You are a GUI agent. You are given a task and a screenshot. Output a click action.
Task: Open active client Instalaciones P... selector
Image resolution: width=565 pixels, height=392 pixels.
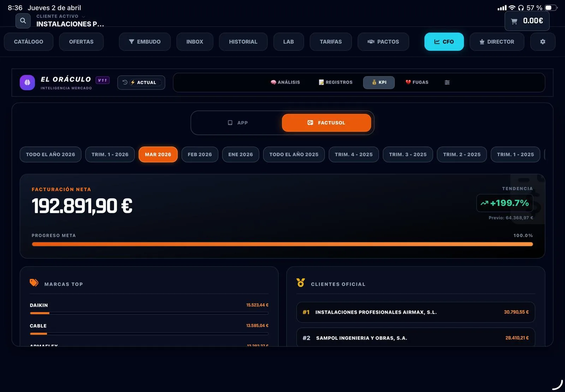point(70,24)
